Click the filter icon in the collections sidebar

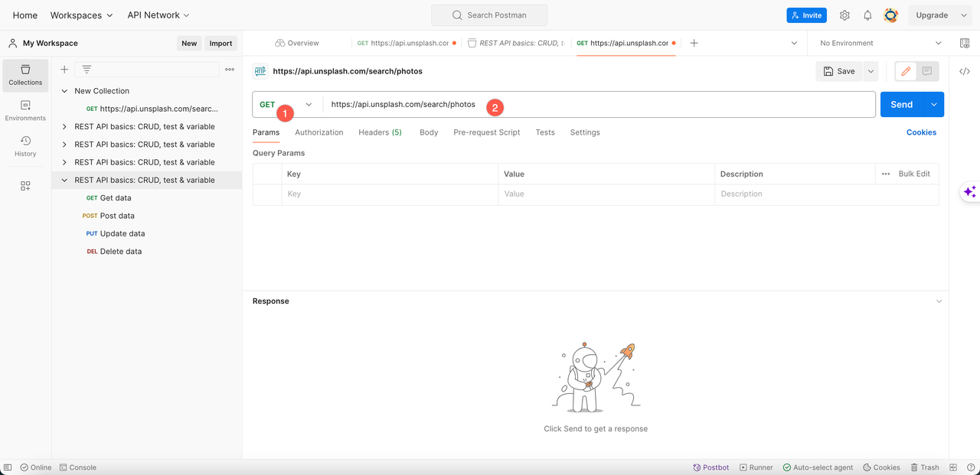(87, 70)
